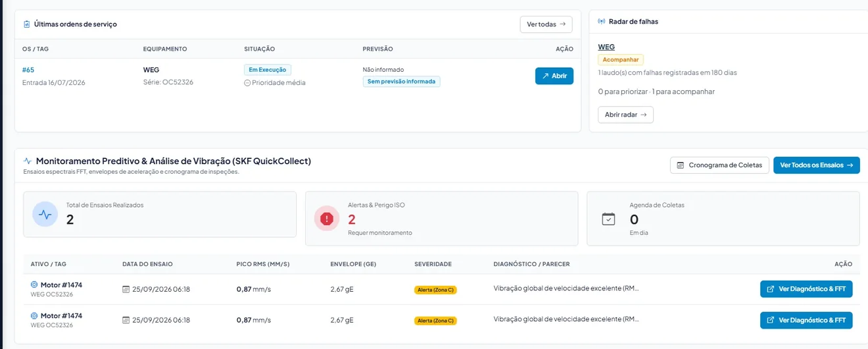
Task: Click the diagnosis text in the first motor row
Action: pos(566,288)
